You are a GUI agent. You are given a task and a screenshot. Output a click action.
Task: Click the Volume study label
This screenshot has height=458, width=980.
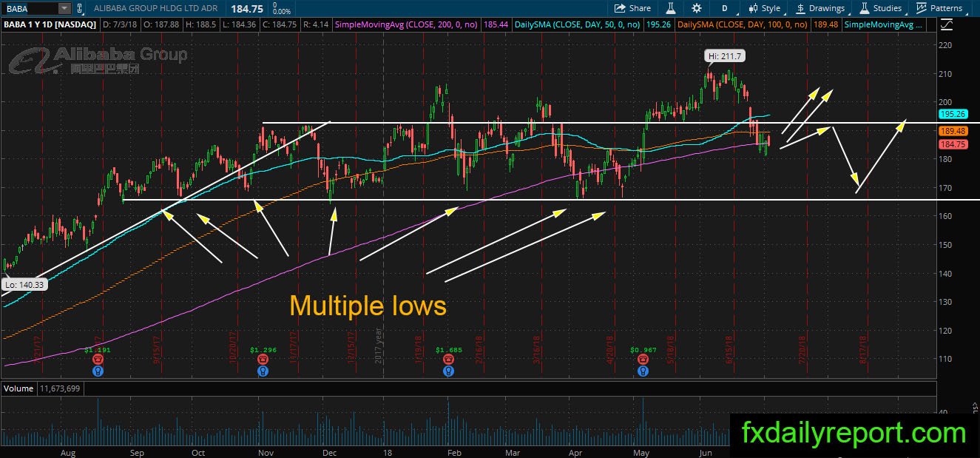(18, 388)
